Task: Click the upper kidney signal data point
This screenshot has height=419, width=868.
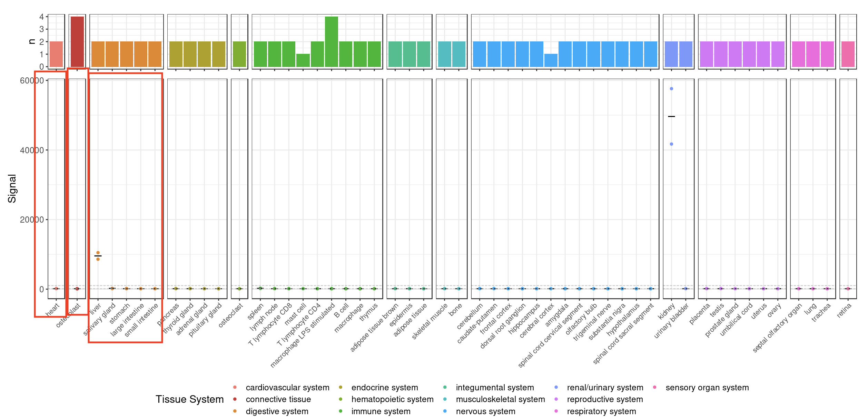Action: click(671, 89)
